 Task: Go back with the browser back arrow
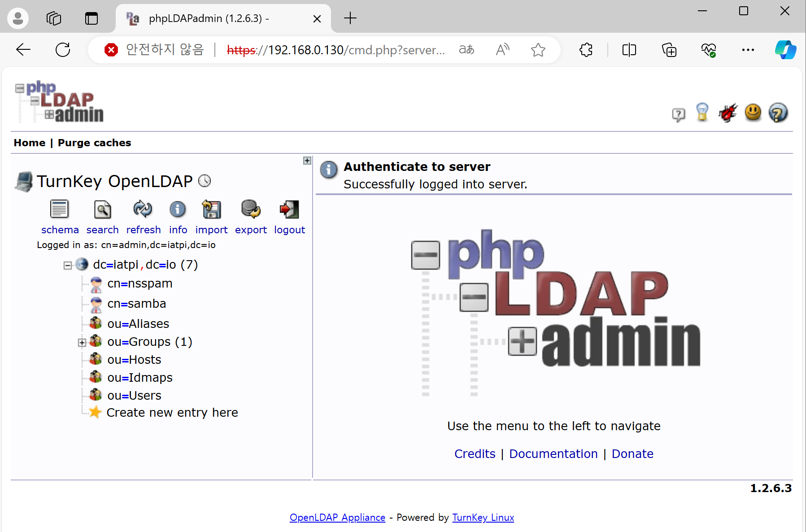coord(23,50)
